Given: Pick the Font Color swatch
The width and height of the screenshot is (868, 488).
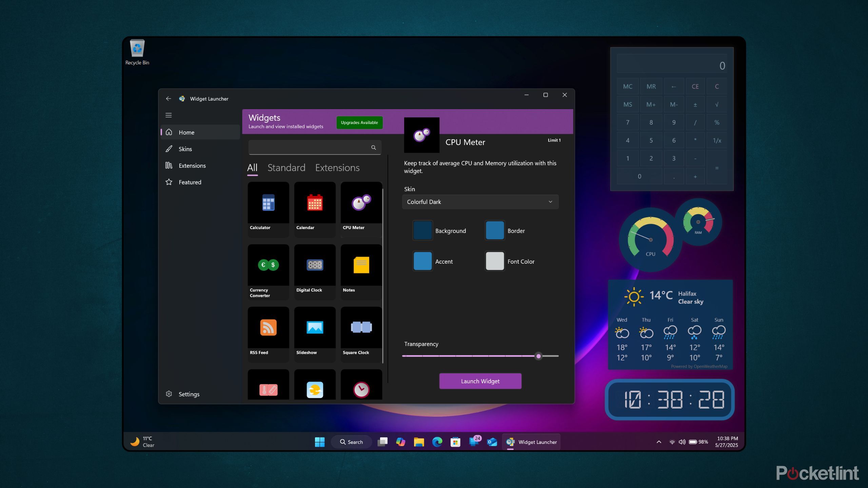Looking at the screenshot, I should tap(495, 261).
